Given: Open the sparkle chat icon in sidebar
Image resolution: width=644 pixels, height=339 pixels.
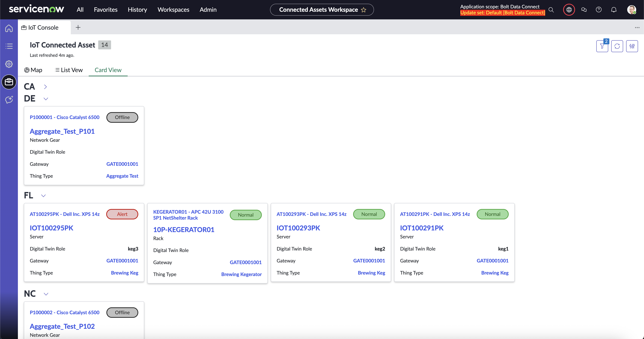Looking at the screenshot, I should [9, 100].
